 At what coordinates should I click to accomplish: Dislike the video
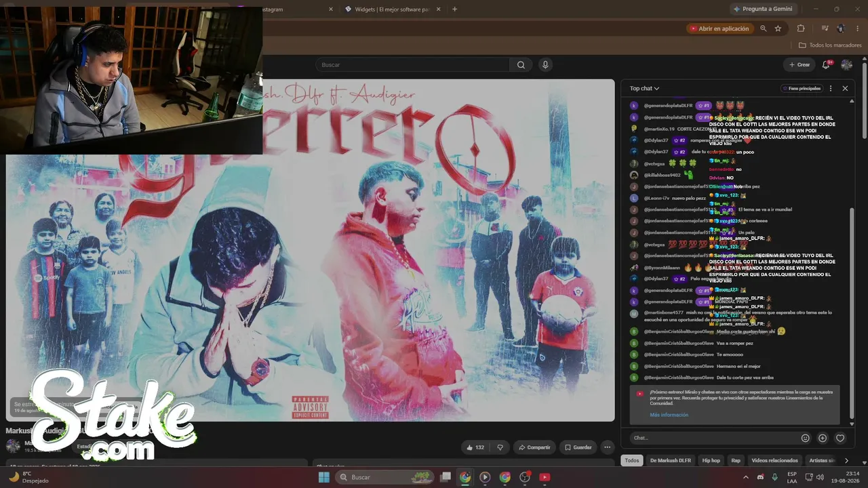pyautogui.click(x=500, y=447)
